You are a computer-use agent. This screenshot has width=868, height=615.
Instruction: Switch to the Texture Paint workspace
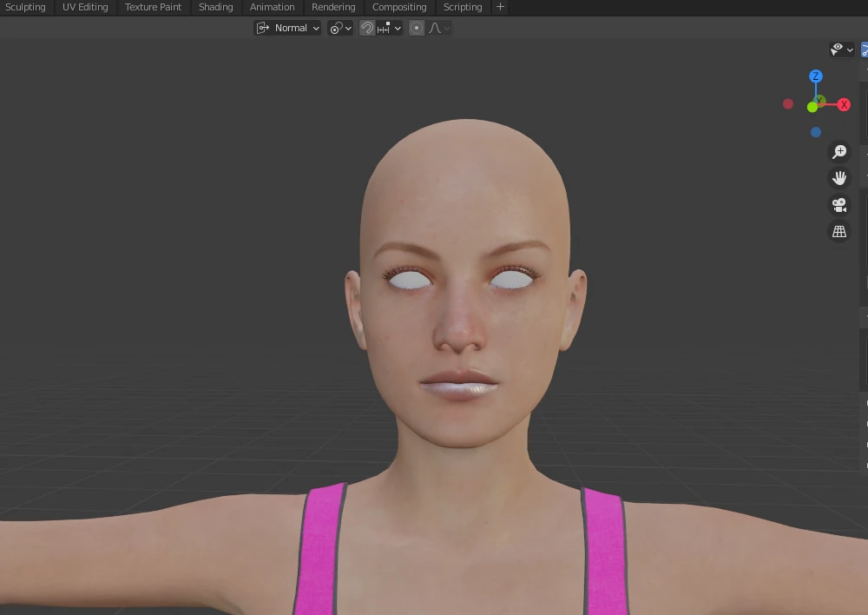point(153,7)
